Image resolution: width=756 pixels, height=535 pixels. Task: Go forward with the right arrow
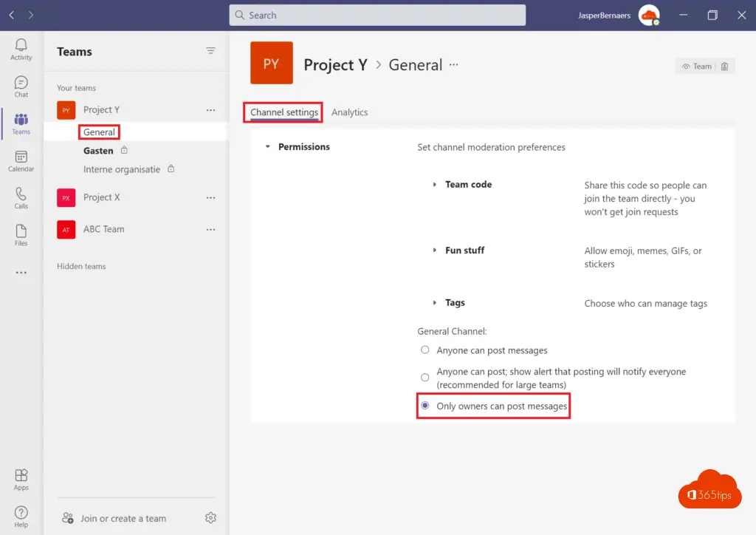coord(31,15)
